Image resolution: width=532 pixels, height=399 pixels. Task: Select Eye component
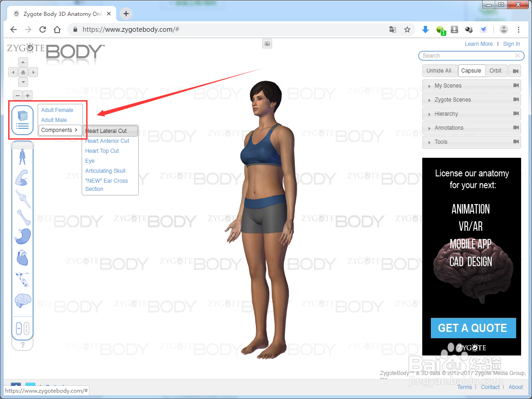pos(89,161)
